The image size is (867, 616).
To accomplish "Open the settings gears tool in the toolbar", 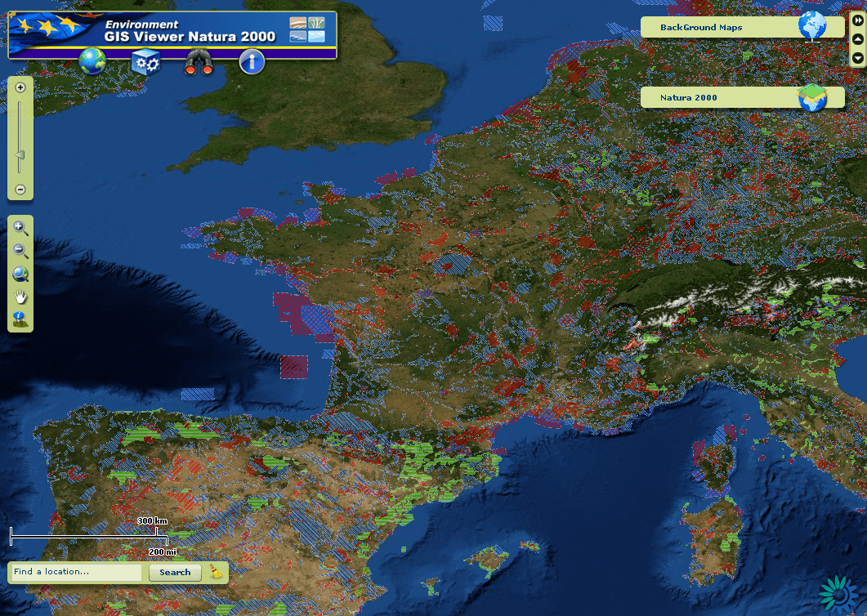I will (x=145, y=61).
